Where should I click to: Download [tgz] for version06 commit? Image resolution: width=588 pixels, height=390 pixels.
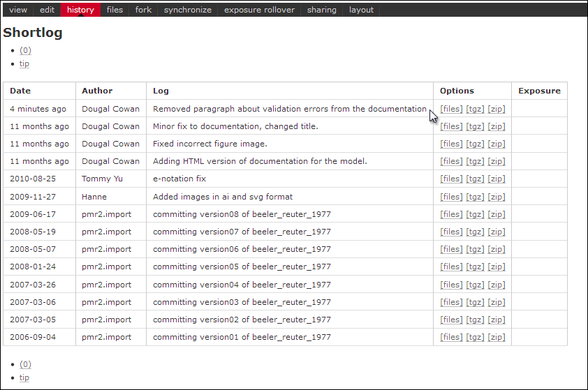point(475,249)
